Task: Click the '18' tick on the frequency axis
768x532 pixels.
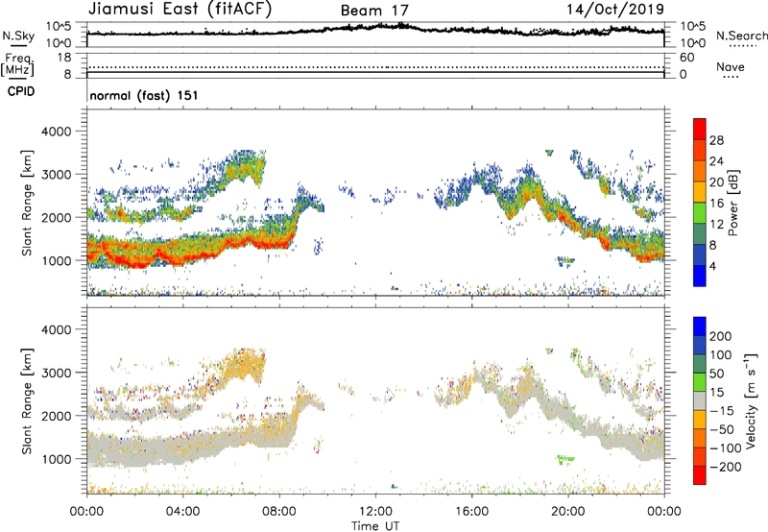Action: (64, 58)
